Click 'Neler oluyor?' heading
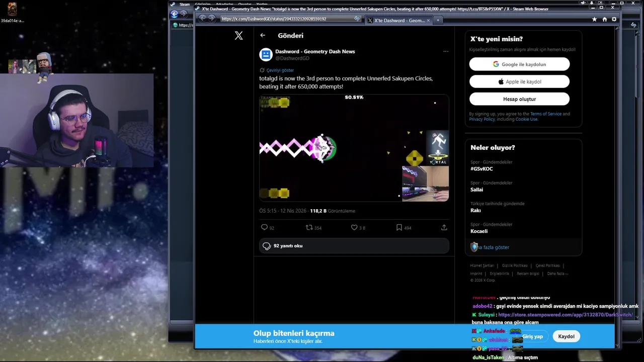This screenshot has width=644, height=362. pos(493,148)
